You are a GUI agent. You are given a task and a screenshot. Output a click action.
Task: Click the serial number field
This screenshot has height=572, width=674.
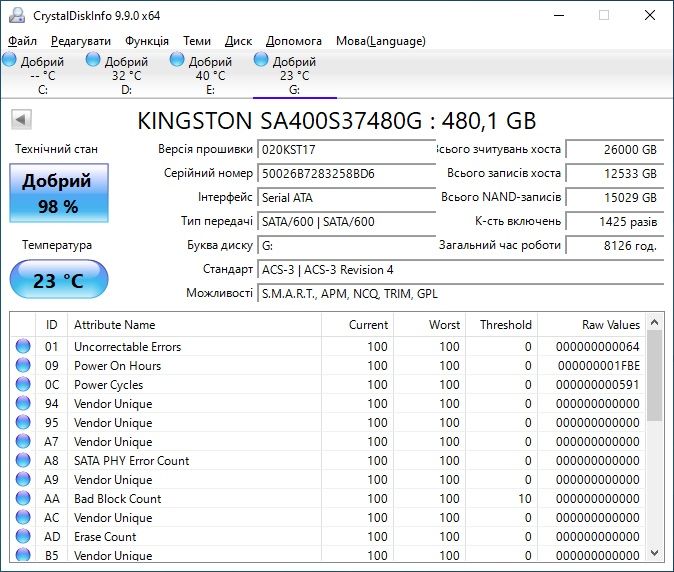[346, 174]
